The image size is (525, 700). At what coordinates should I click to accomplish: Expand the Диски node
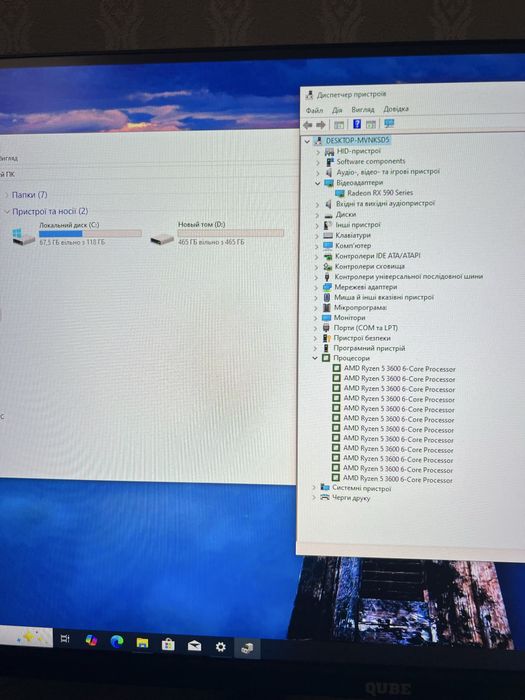(317, 215)
